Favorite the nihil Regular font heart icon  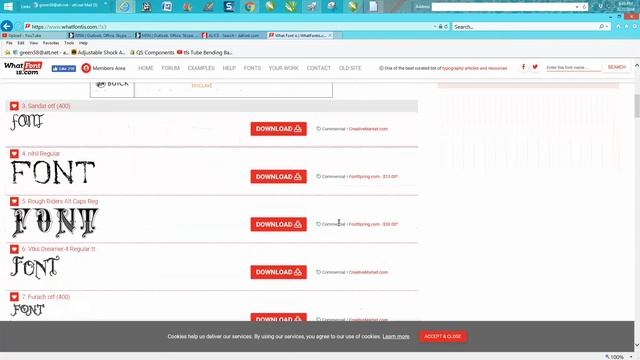pyautogui.click(x=14, y=153)
